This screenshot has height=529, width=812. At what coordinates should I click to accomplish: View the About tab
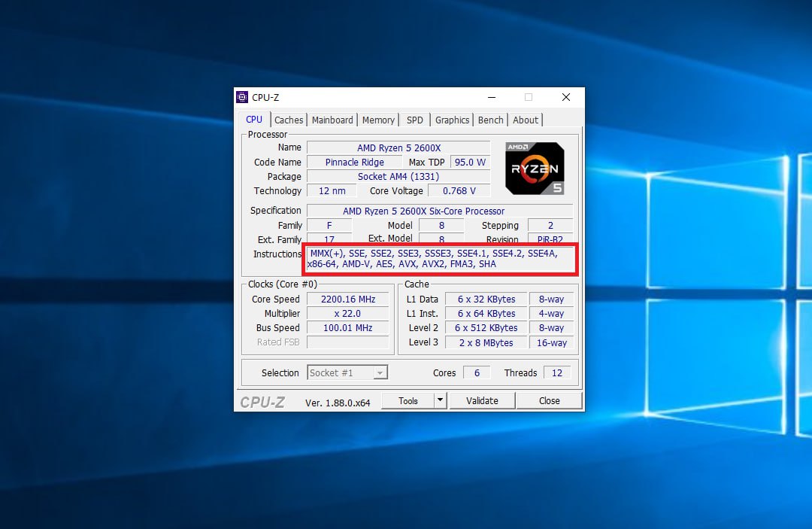point(525,120)
